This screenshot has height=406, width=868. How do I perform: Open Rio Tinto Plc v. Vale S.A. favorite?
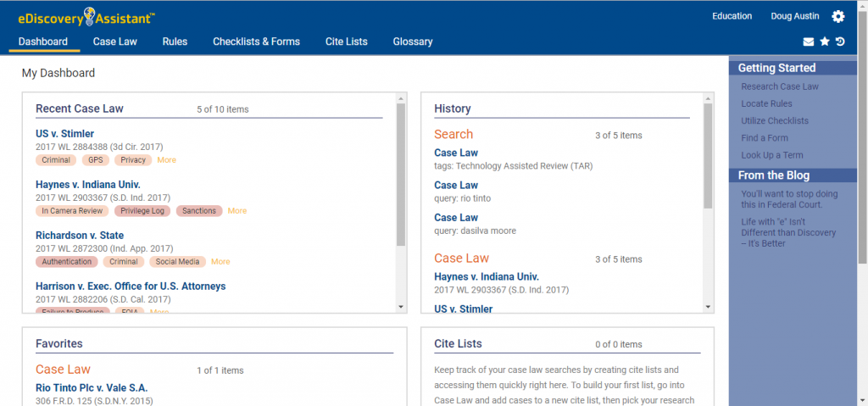click(x=92, y=387)
